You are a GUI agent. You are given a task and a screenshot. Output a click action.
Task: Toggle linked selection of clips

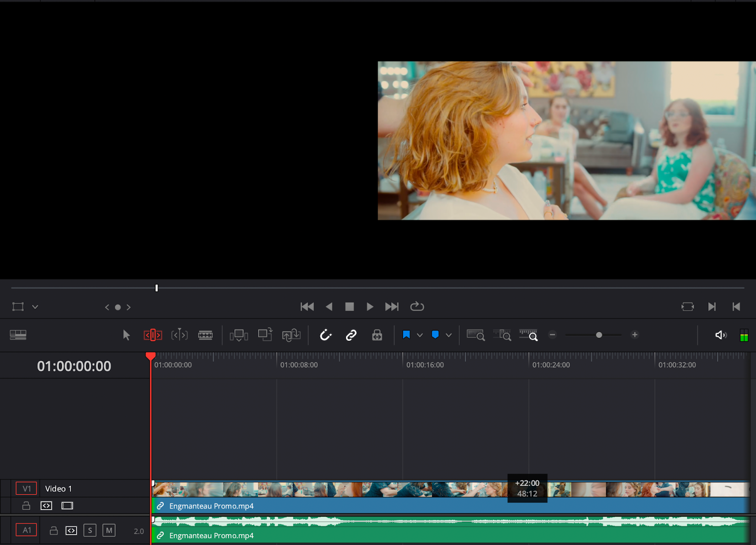click(x=351, y=335)
